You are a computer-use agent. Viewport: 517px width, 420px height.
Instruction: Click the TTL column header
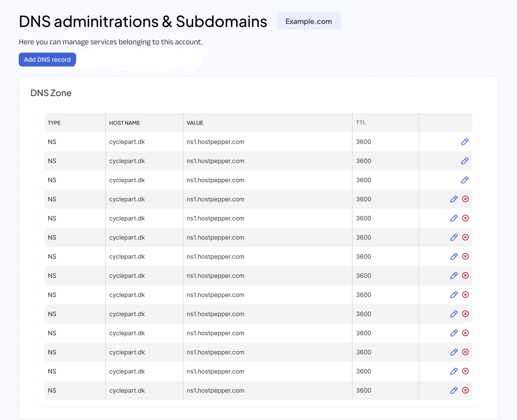361,123
